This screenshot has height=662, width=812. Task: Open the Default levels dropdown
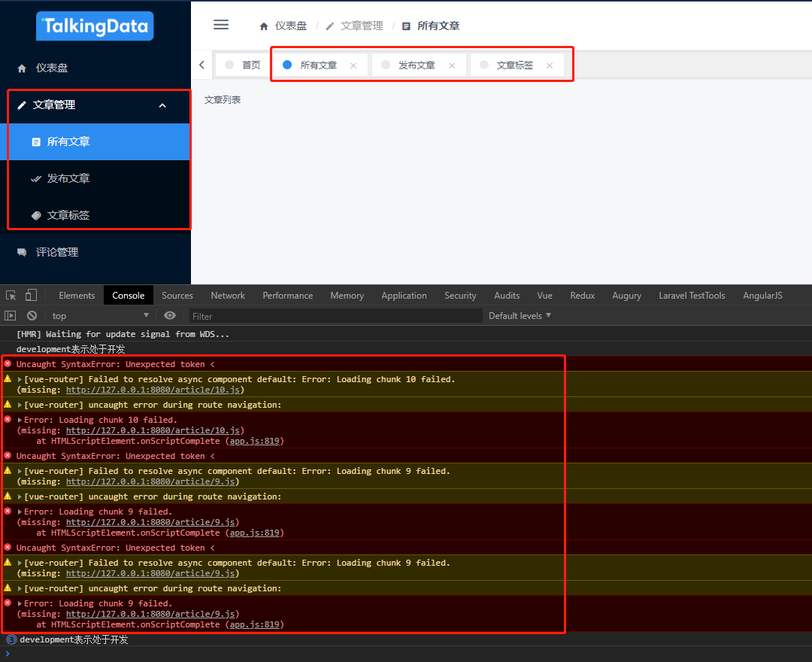tap(519, 315)
